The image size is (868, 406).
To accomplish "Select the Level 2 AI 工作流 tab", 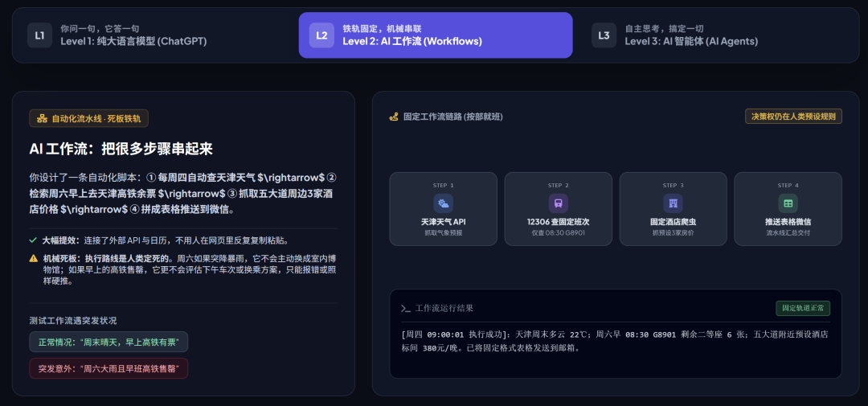I will click(x=436, y=35).
